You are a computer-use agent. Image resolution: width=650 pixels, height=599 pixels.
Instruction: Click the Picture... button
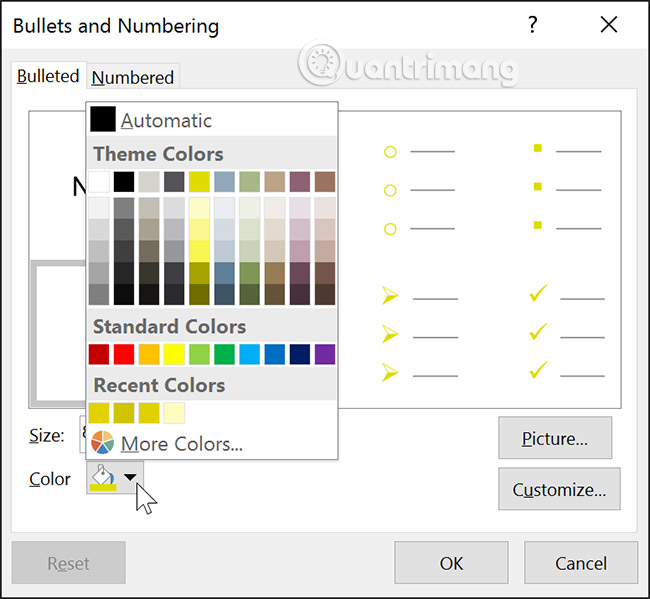point(555,438)
